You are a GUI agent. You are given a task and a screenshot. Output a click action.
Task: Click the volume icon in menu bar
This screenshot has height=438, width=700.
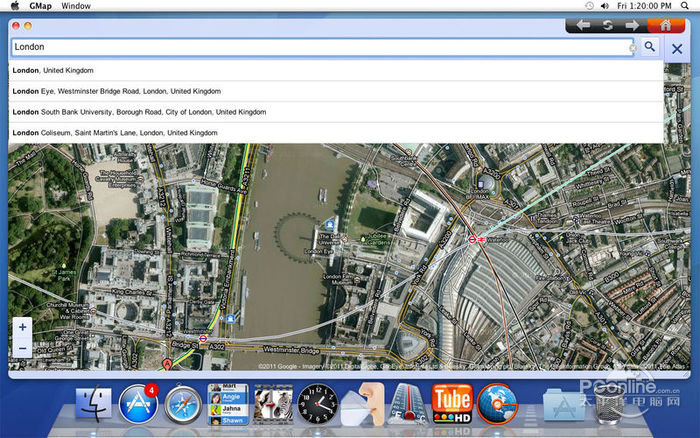pyautogui.click(x=605, y=6)
